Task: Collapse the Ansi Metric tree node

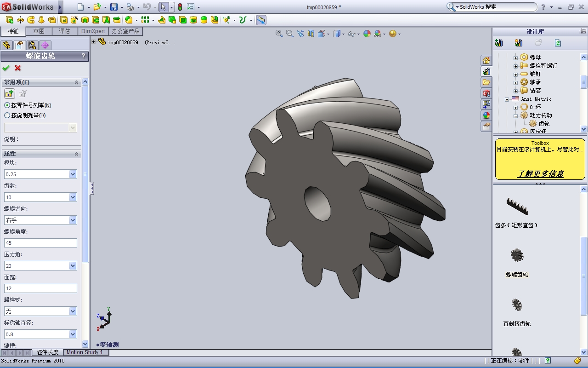Action: click(507, 99)
